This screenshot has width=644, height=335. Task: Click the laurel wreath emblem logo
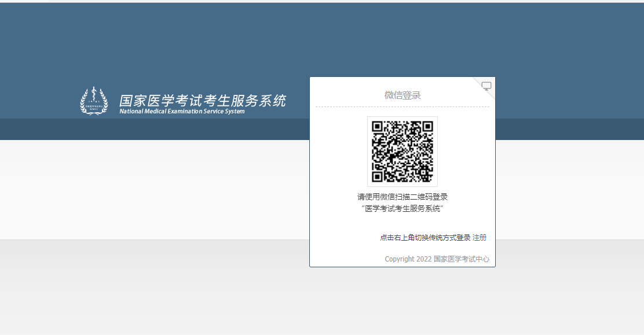pos(93,101)
